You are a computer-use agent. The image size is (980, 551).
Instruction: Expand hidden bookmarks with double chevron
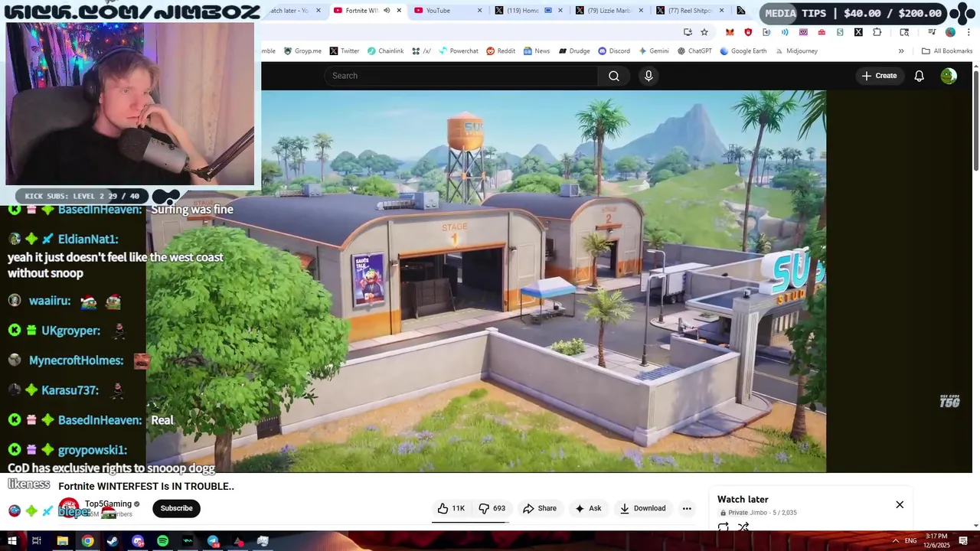pos(901,51)
